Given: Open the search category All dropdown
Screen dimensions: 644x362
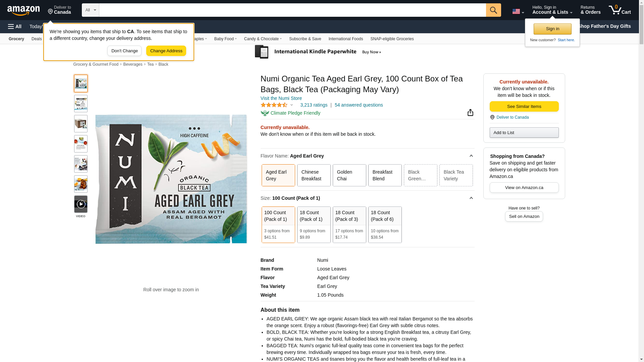Looking at the screenshot, I should coord(91,10).
